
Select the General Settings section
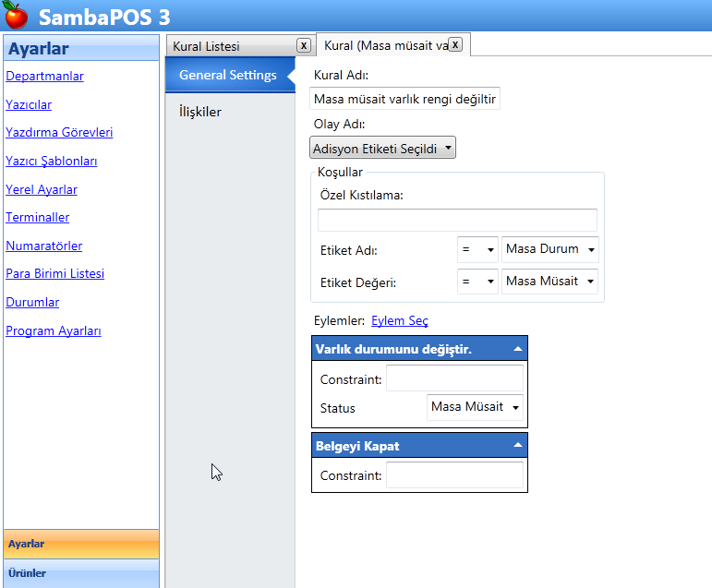[228, 76]
